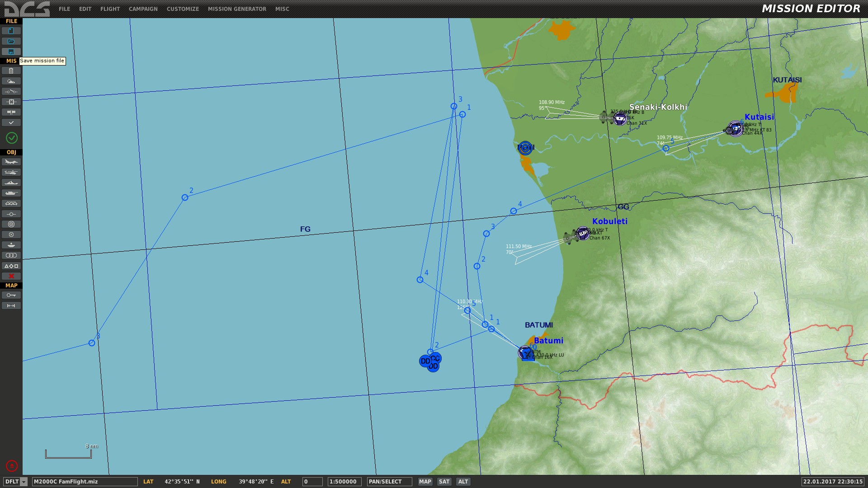Start flying mission with green checkmark
The image size is (868, 488).
(x=12, y=138)
